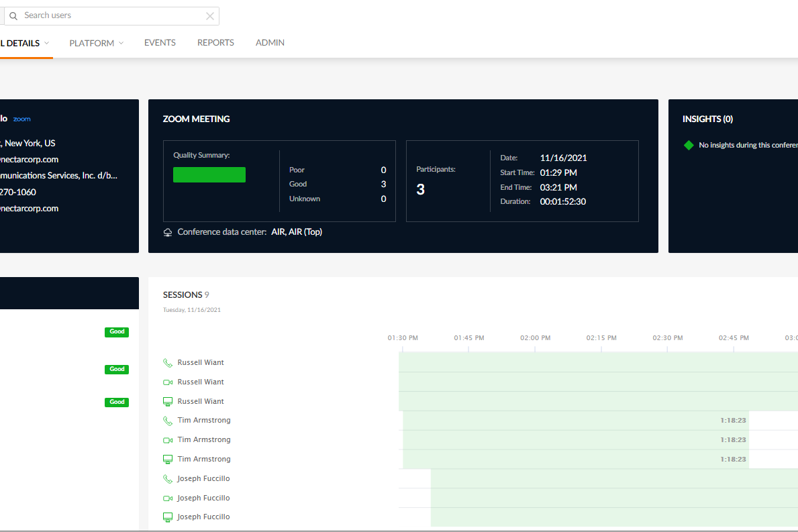
Task: Click the Joseph Fuccillo name in the audio row
Action: click(x=203, y=478)
